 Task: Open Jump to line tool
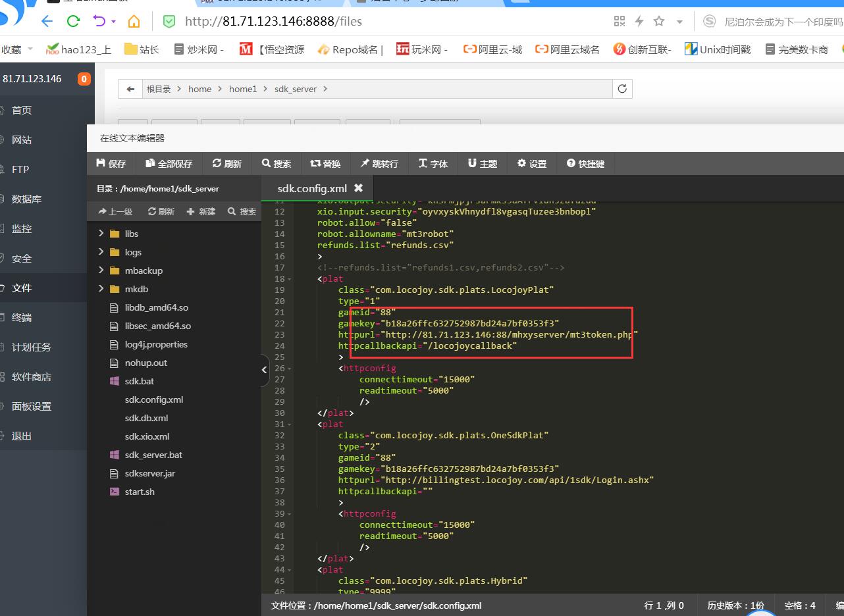click(x=379, y=163)
